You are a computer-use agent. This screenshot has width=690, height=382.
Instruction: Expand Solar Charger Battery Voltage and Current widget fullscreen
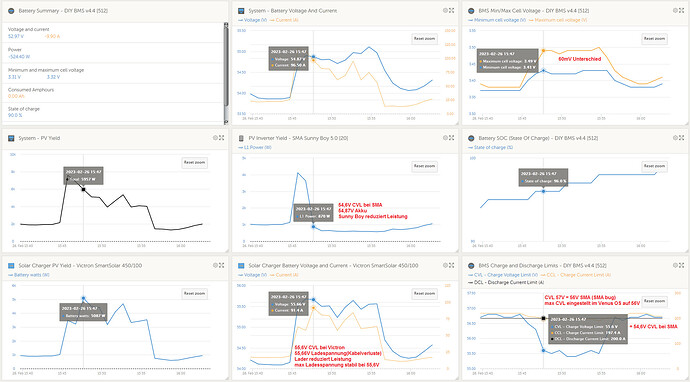pyautogui.click(x=451, y=265)
